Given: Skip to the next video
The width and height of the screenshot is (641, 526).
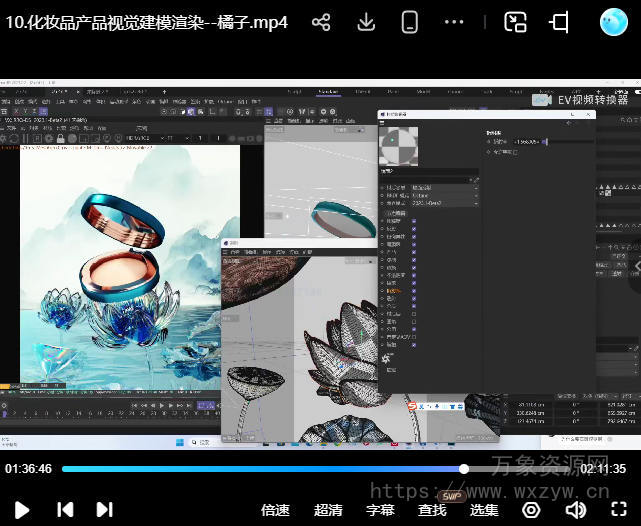Looking at the screenshot, I should click(104, 509).
